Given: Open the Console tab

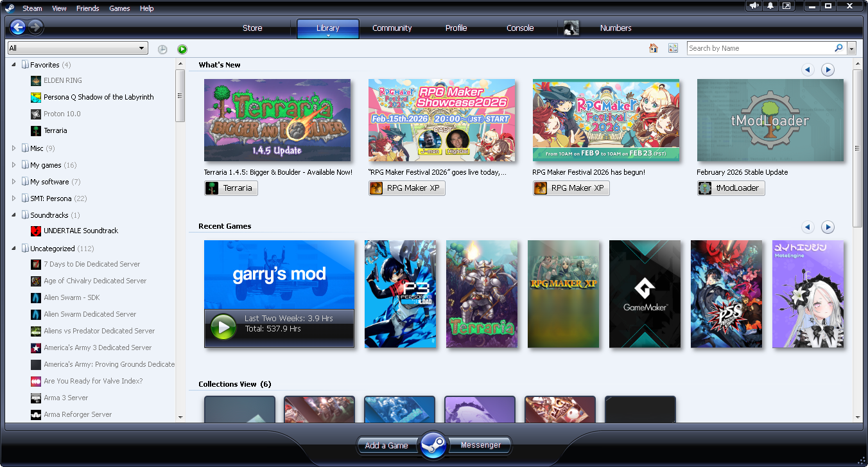Looking at the screenshot, I should pyautogui.click(x=520, y=28).
